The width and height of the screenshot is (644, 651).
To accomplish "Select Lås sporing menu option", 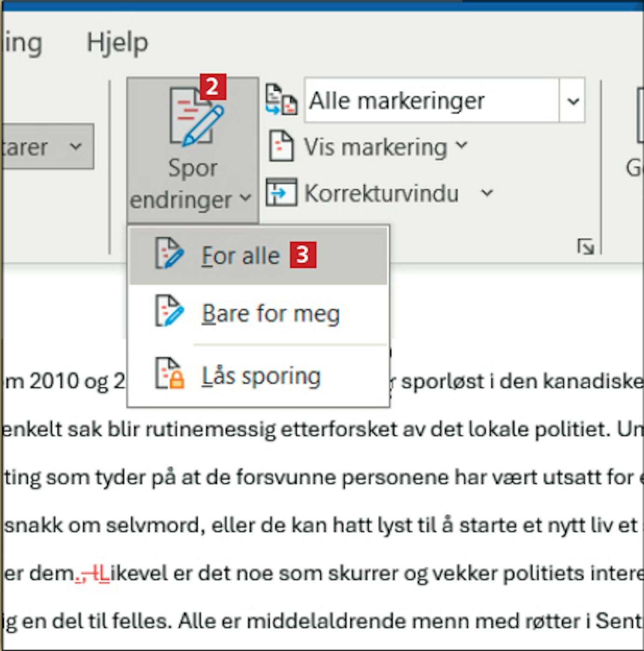I will click(261, 376).
